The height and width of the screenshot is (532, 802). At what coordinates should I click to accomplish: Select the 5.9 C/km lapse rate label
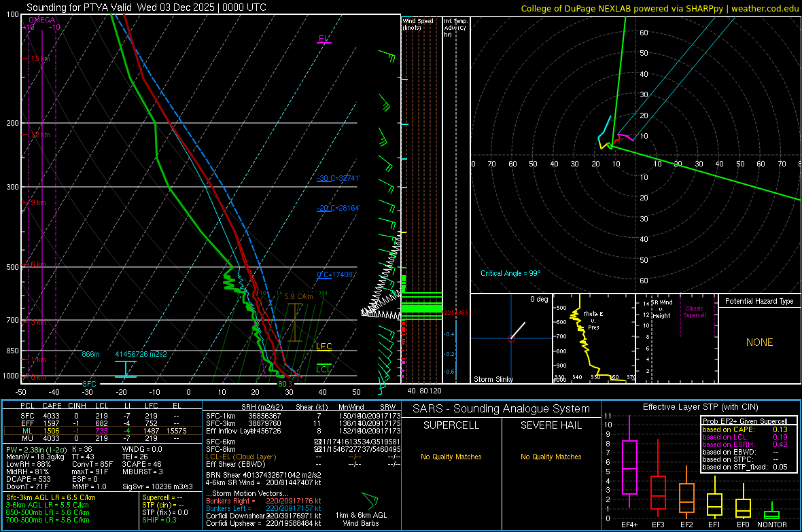[x=298, y=296]
